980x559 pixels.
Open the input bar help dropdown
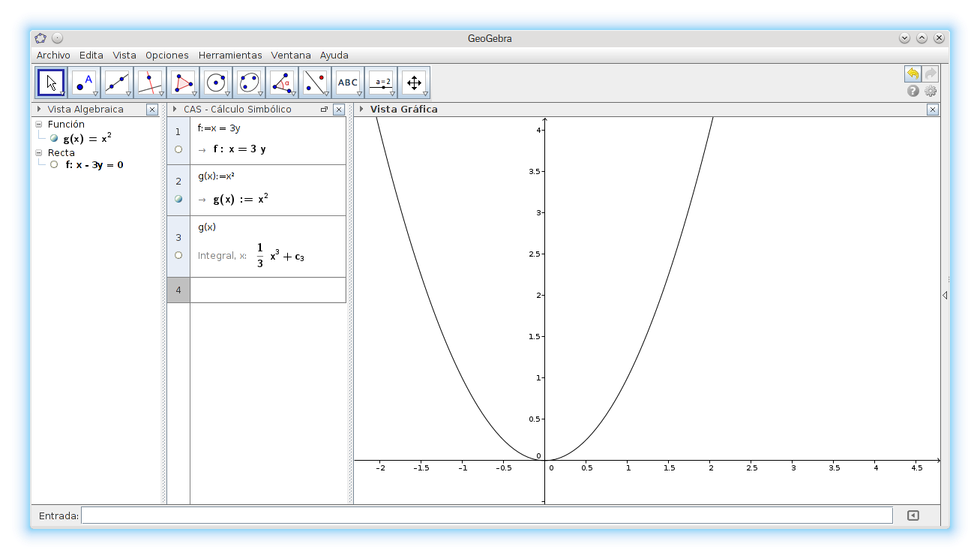913,515
